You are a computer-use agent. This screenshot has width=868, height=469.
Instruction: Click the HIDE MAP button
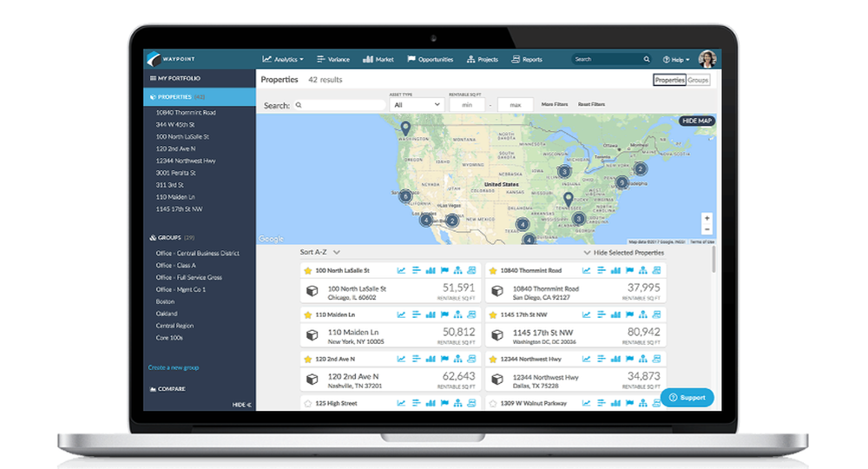tap(696, 121)
